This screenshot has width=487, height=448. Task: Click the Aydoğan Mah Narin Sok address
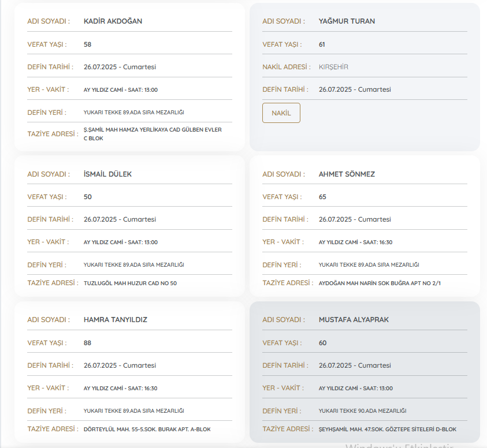click(380, 283)
